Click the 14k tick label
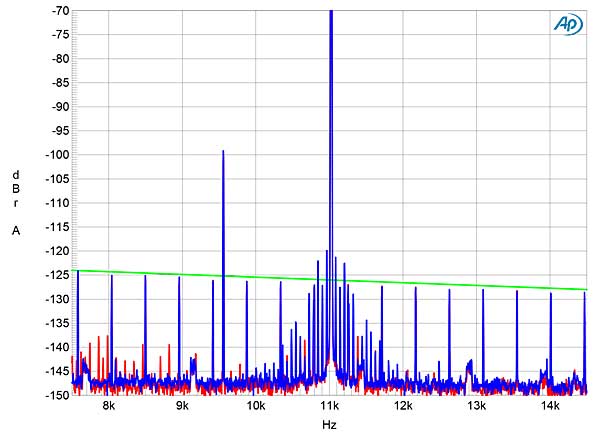 coord(550,407)
